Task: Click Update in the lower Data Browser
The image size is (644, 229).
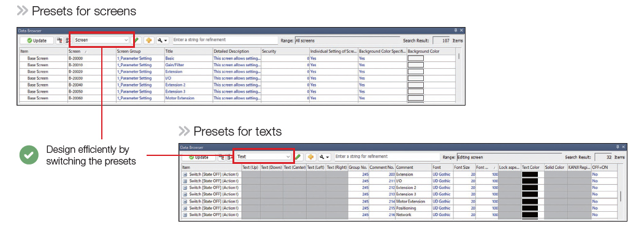Action: click(x=198, y=157)
